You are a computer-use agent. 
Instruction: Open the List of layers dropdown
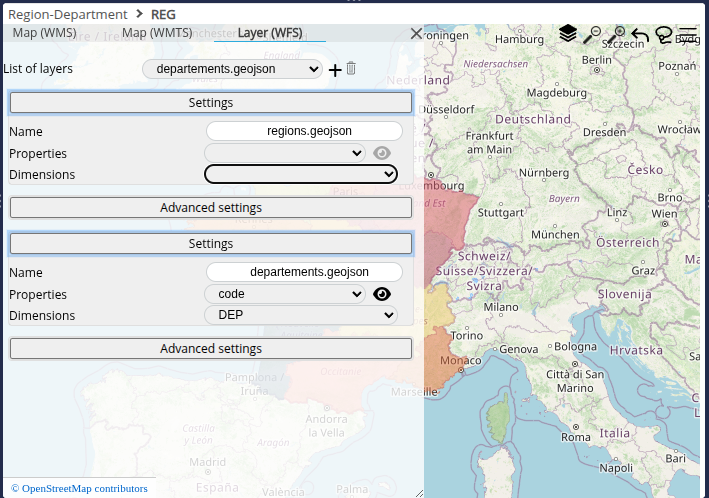point(232,69)
